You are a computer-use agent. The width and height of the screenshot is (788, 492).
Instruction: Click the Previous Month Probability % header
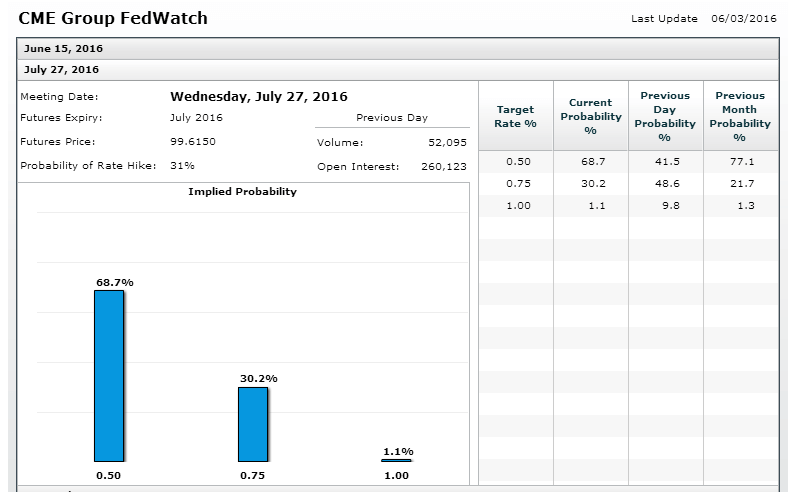740,117
